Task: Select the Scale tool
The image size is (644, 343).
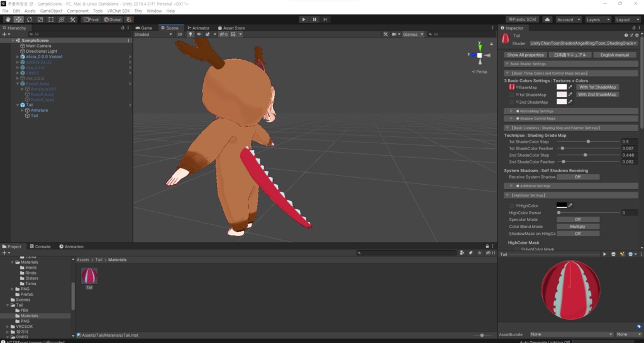Action: pos(40,19)
